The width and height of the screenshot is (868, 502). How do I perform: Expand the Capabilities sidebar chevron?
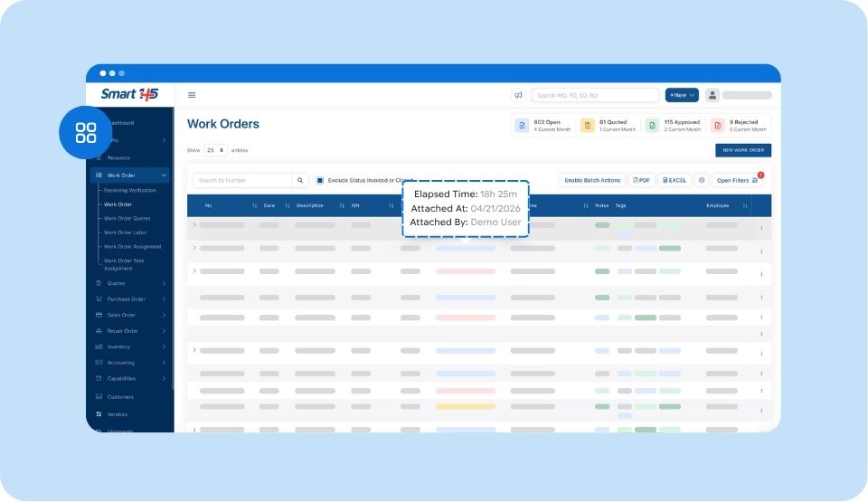pyautogui.click(x=164, y=378)
